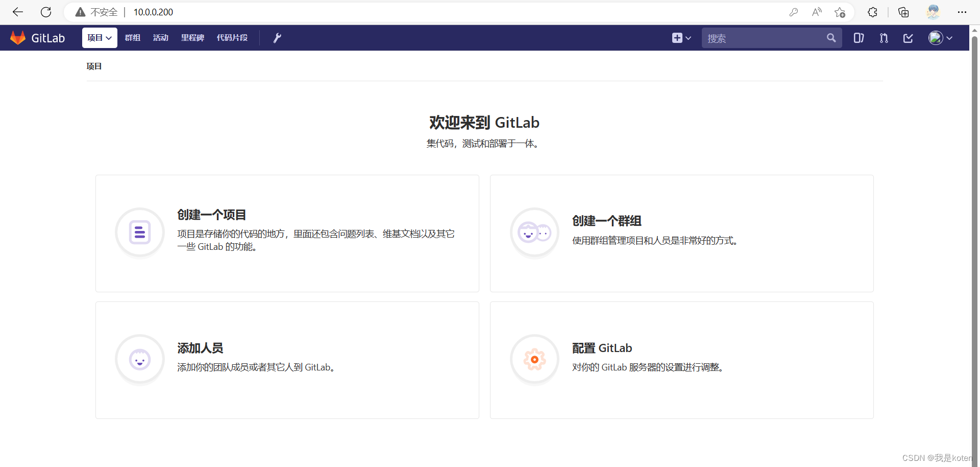Click the GitLab fox logo
This screenshot has width=980, height=467.
pos(18,38)
